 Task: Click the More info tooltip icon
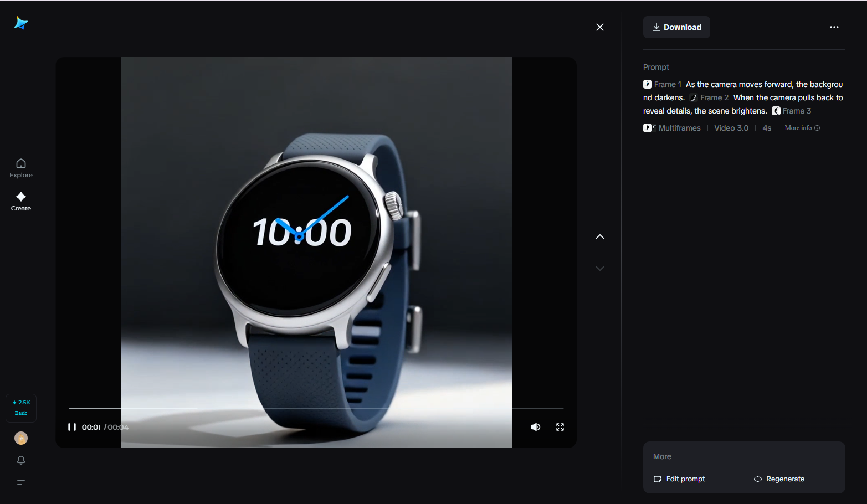click(x=818, y=128)
